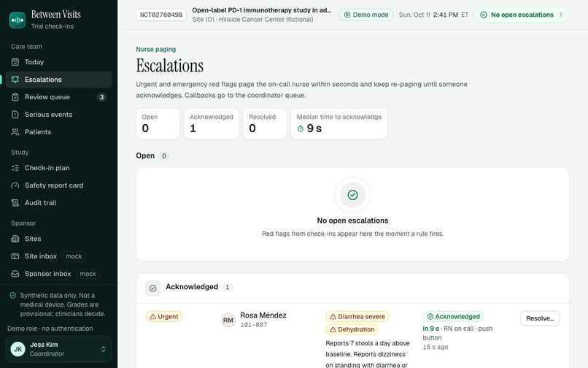
Task: Click the Patients people icon
Action: [15, 132]
